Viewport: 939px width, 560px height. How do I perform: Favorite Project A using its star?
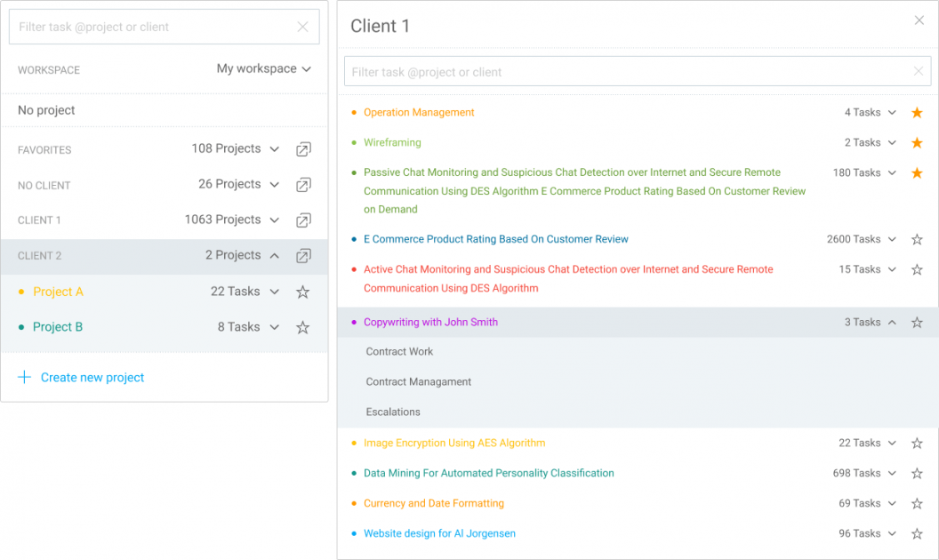point(302,292)
